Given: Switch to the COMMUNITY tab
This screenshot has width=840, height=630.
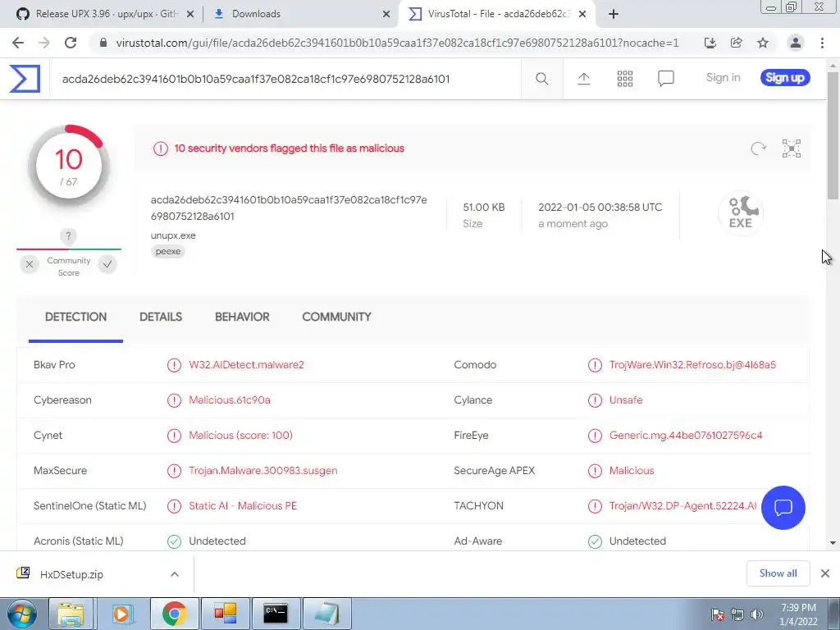Looking at the screenshot, I should coord(336,317).
